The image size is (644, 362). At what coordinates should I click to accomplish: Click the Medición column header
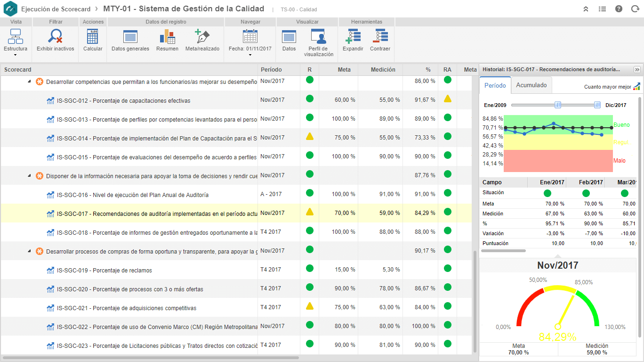(380, 70)
